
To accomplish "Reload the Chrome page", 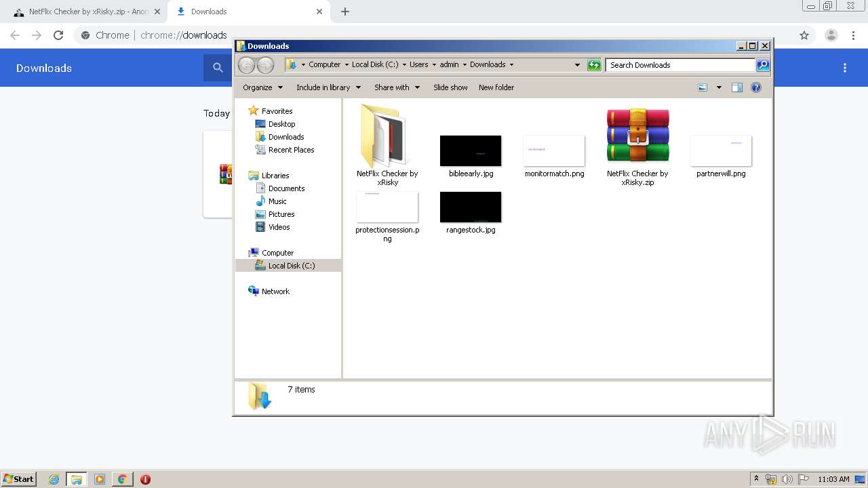I will tap(58, 35).
